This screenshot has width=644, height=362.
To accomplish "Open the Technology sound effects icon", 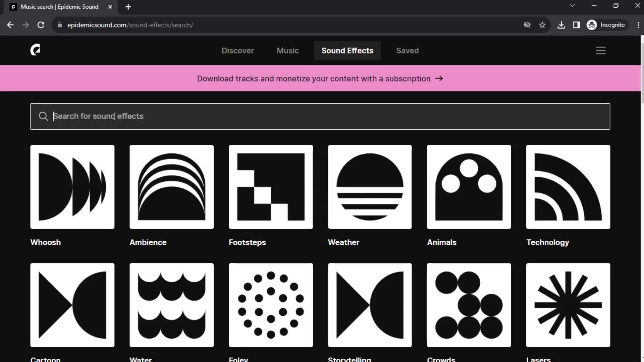I will click(x=568, y=186).
